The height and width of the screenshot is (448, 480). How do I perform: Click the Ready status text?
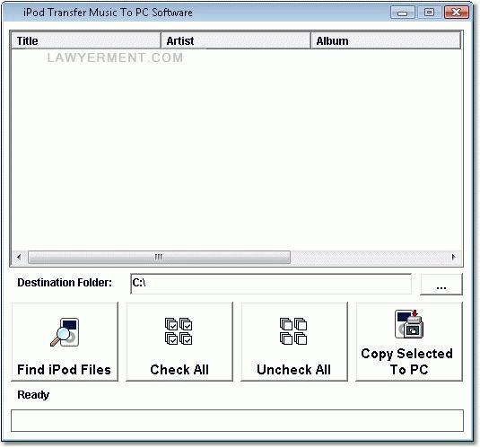pos(33,395)
